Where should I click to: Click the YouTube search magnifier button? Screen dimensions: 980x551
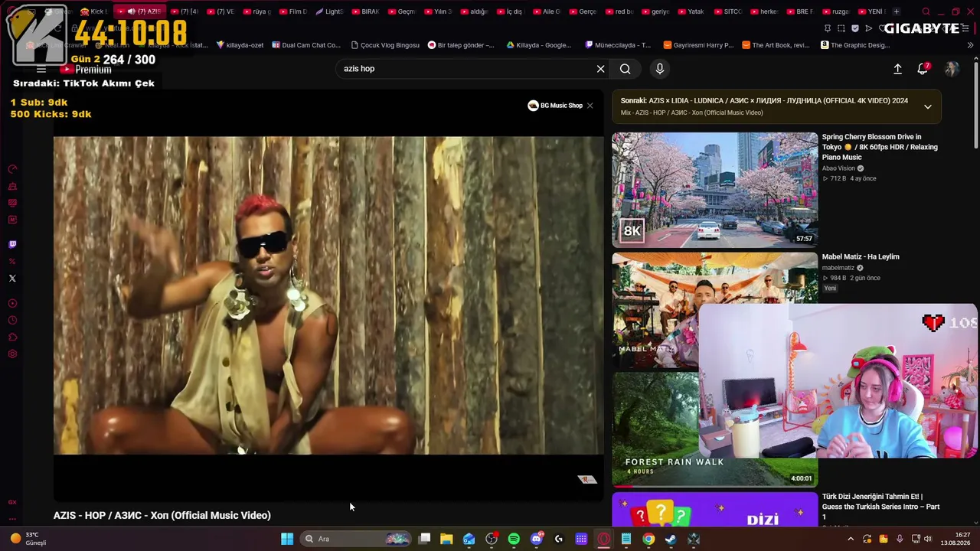[x=626, y=69]
